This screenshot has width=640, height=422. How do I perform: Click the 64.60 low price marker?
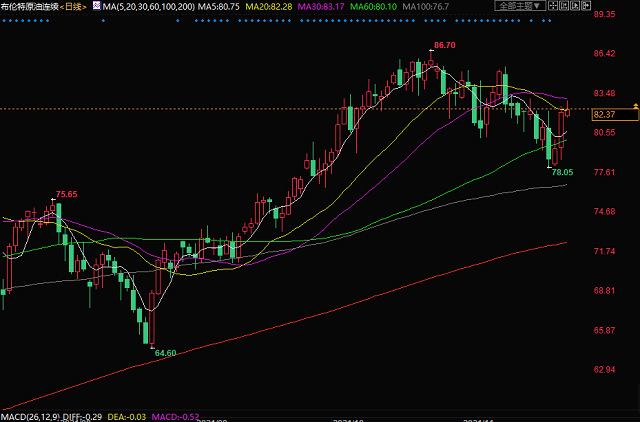(x=164, y=352)
